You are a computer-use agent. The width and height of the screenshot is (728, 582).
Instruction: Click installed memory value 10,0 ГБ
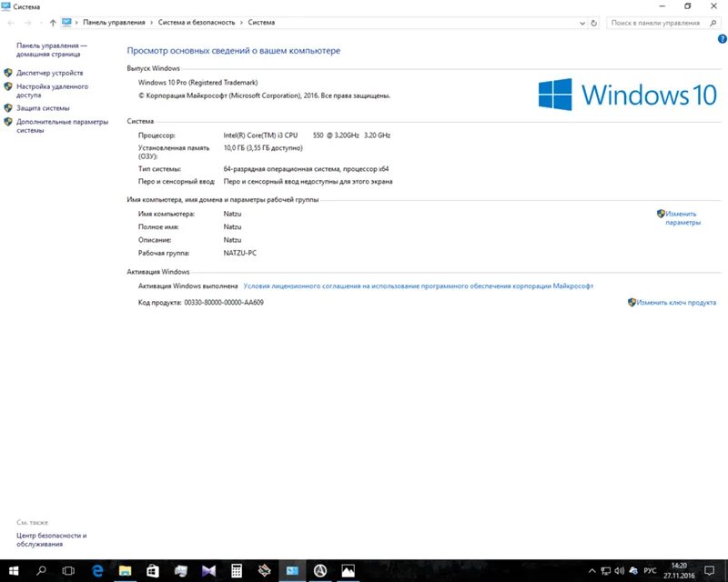[263, 148]
